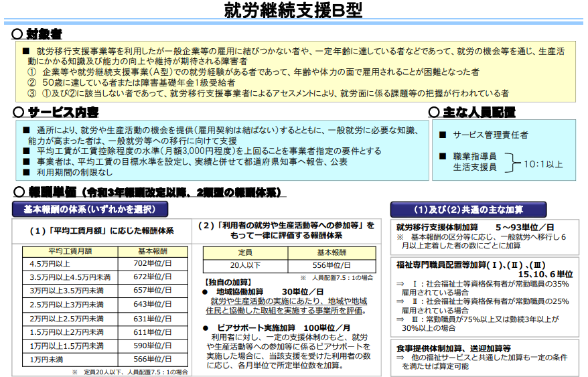Select the 611単位/日 cell
This screenshot has height=377, width=588.
click(153, 332)
